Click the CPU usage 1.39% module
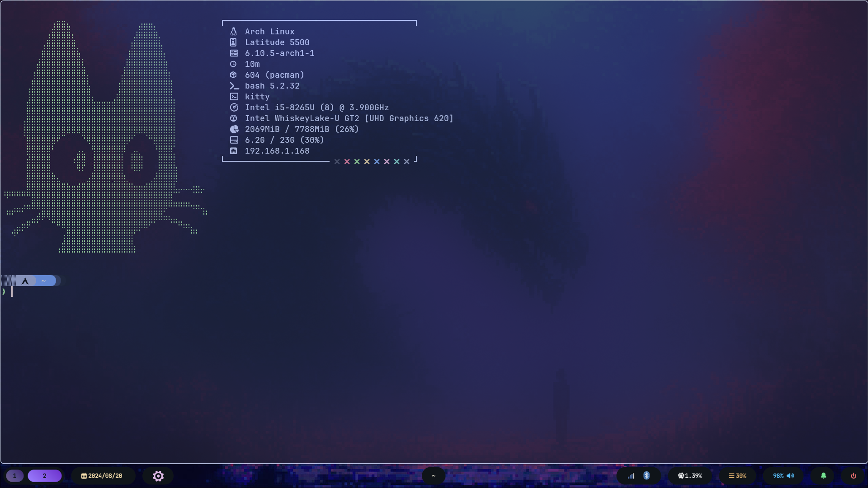Image resolution: width=868 pixels, height=488 pixels. 690,476
